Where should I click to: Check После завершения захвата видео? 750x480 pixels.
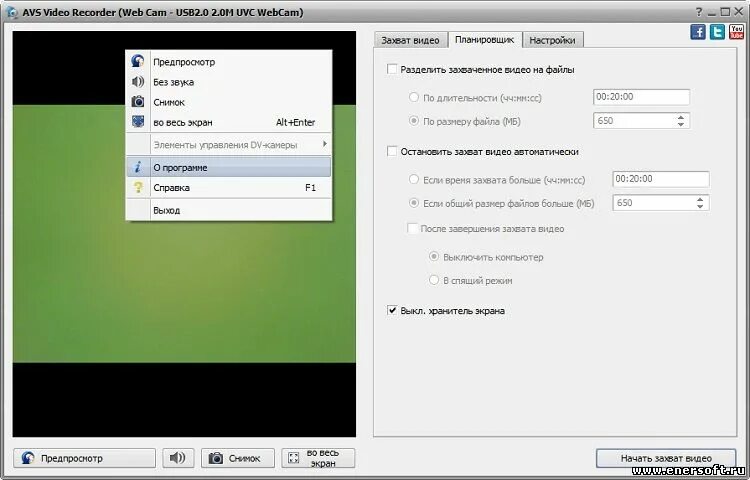(x=412, y=229)
